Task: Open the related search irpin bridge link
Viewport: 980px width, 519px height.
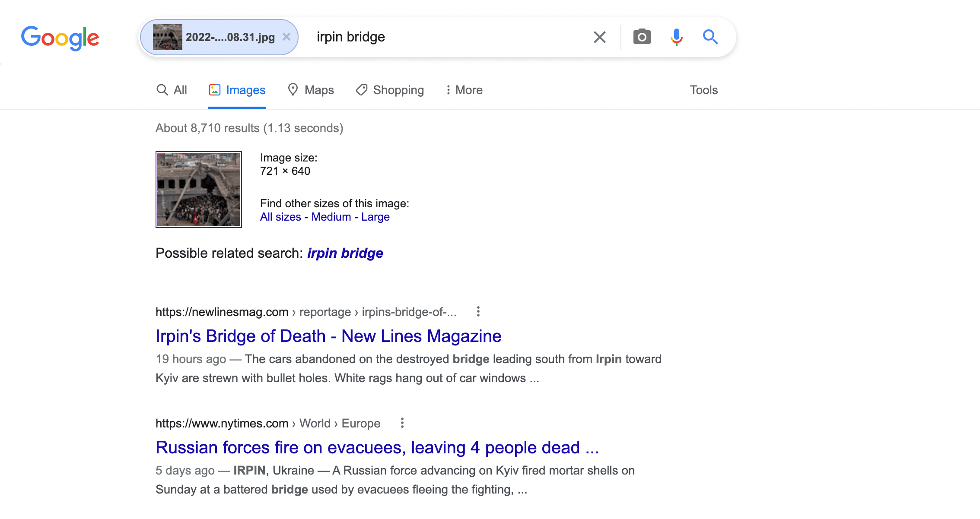Action: click(345, 253)
